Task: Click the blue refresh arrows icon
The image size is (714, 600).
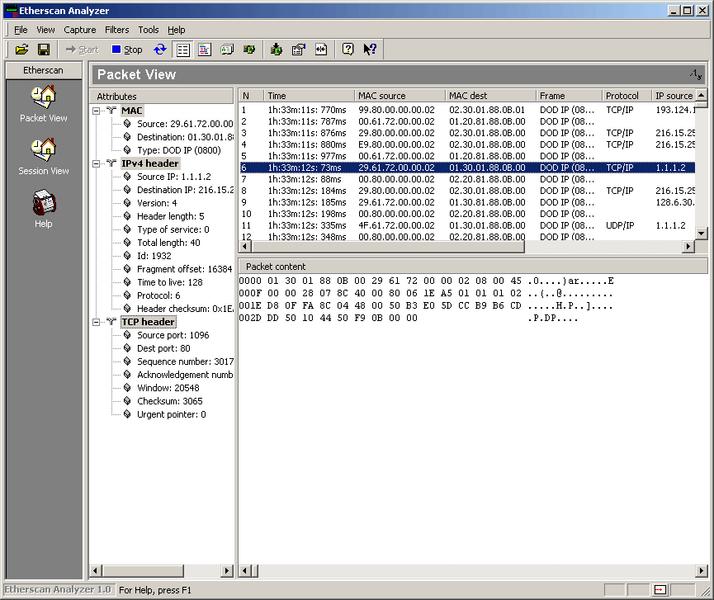Action: (160, 49)
